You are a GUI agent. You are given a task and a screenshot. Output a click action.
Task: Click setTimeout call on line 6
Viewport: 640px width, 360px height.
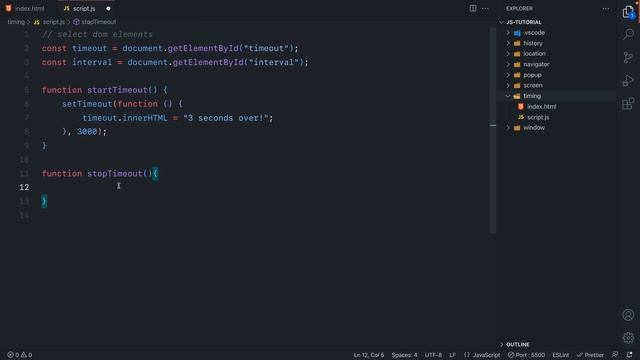(x=87, y=104)
